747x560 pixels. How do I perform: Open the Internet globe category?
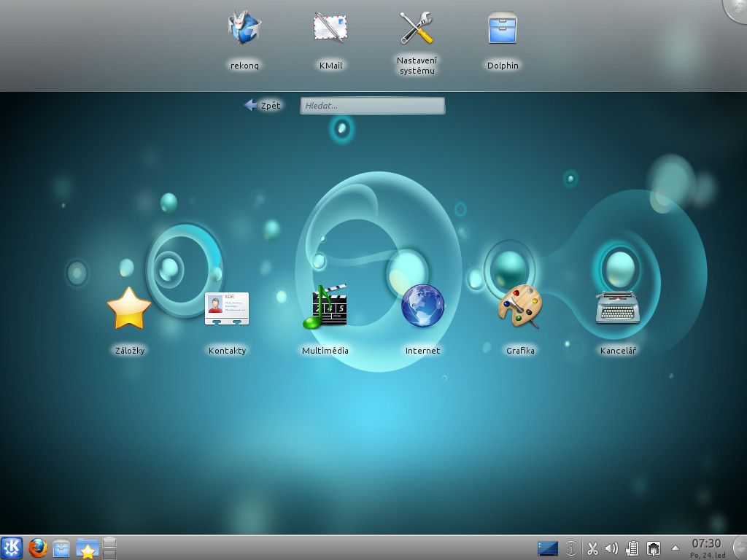pyautogui.click(x=422, y=306)
